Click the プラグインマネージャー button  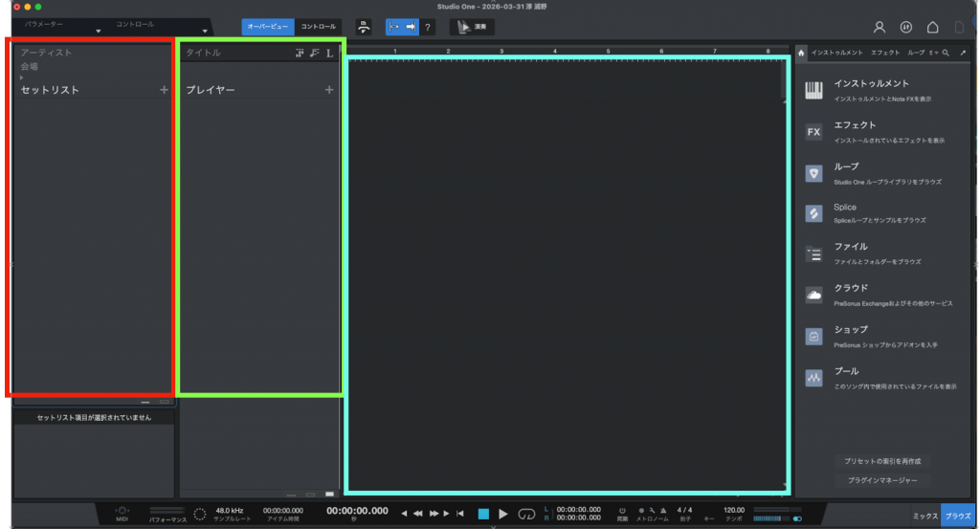[x=881, y=480]
